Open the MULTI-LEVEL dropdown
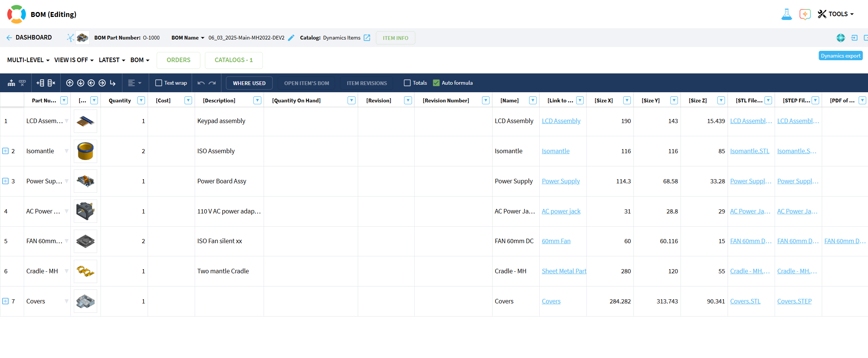 pos(28,60)
